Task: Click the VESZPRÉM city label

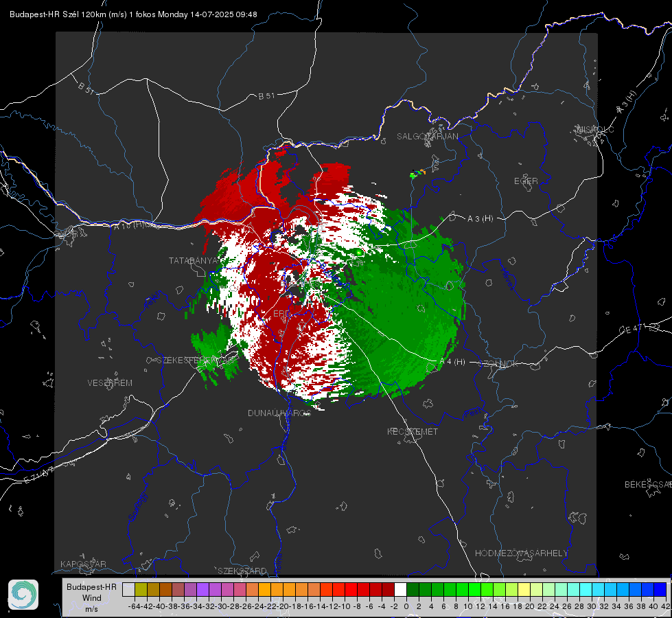Action: coord(110,382)
